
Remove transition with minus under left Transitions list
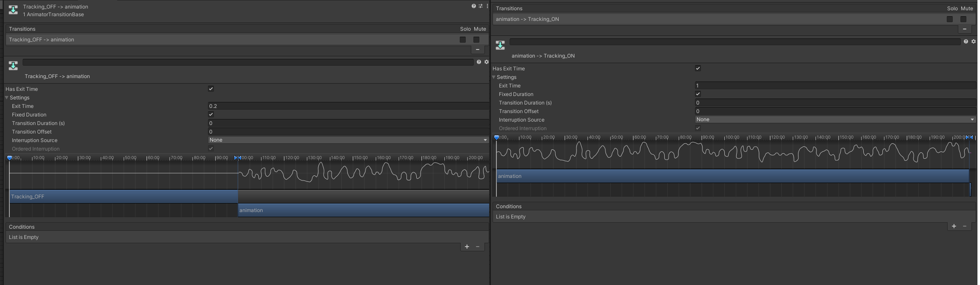[x=478, y=49]
